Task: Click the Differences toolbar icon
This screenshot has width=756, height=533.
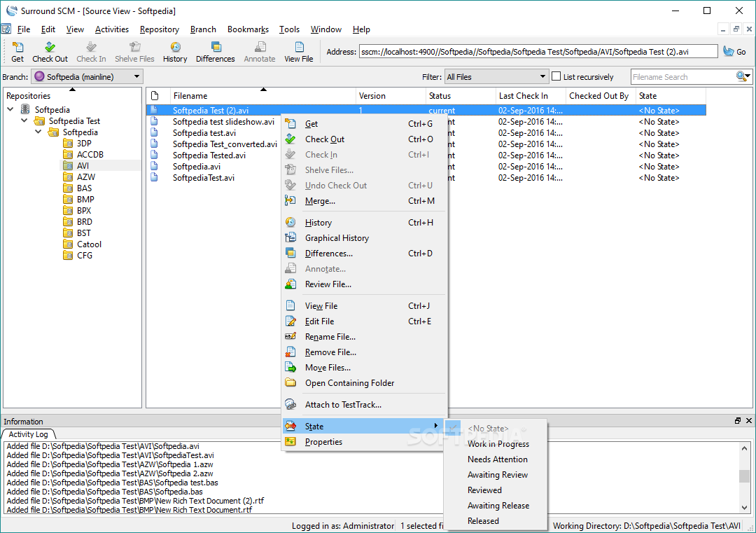Action: [216, 52]
